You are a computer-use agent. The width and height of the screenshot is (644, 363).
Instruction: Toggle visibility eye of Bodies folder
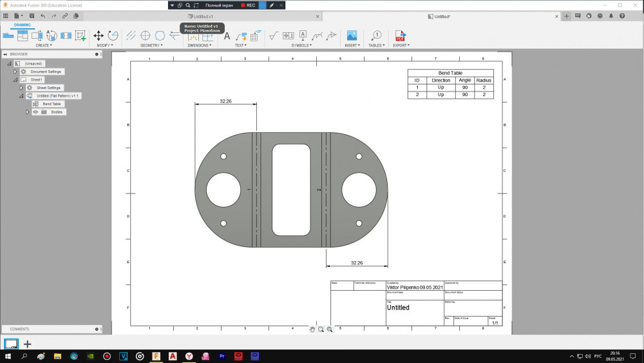pos(35,112)
